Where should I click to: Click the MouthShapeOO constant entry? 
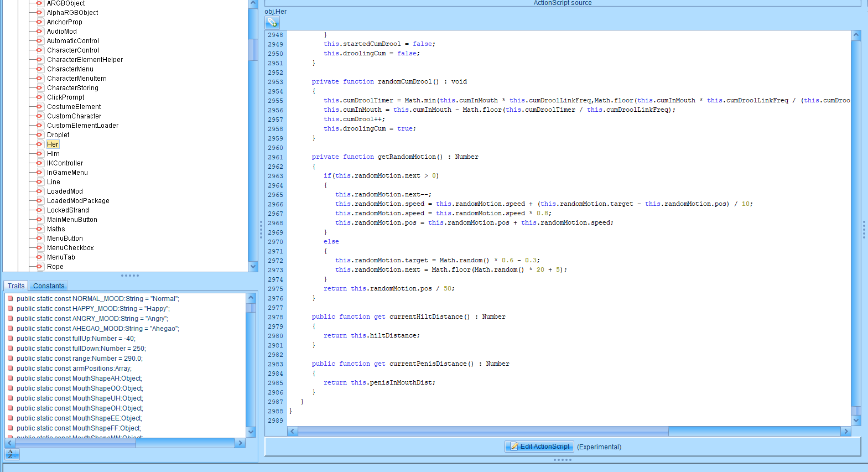coord(80,388)
